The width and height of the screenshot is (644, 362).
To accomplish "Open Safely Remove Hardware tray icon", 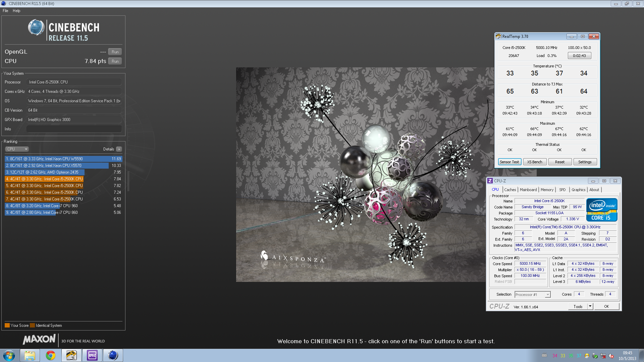I will point(595,356).
